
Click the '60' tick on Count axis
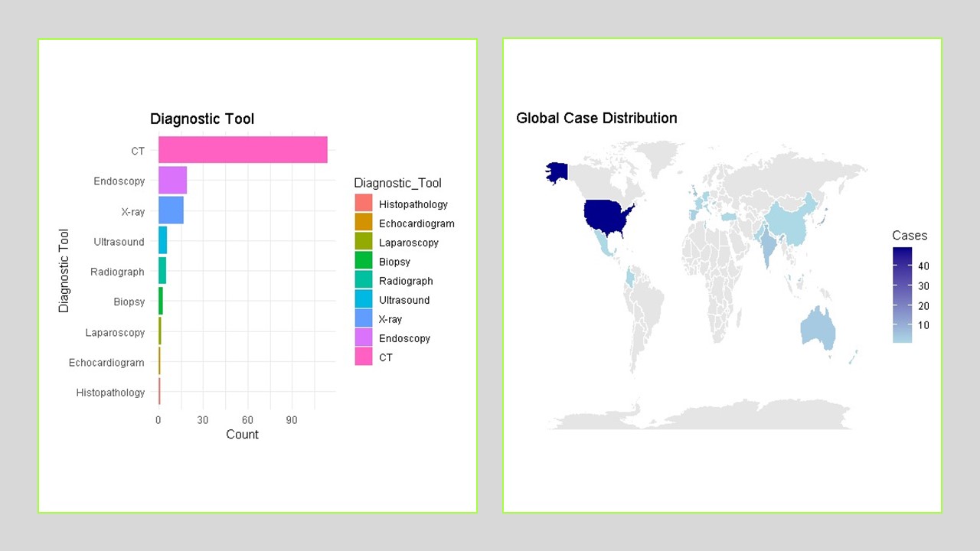pyautogui.click(x=247, y=420)
